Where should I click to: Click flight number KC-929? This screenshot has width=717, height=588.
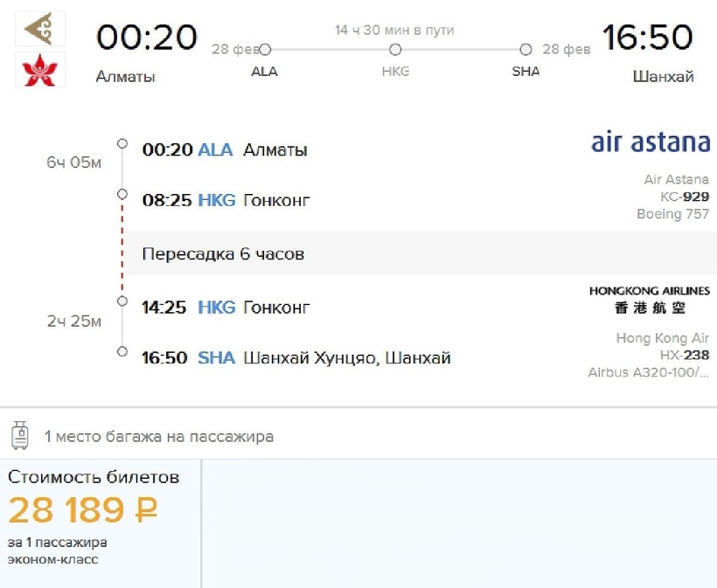684,197
